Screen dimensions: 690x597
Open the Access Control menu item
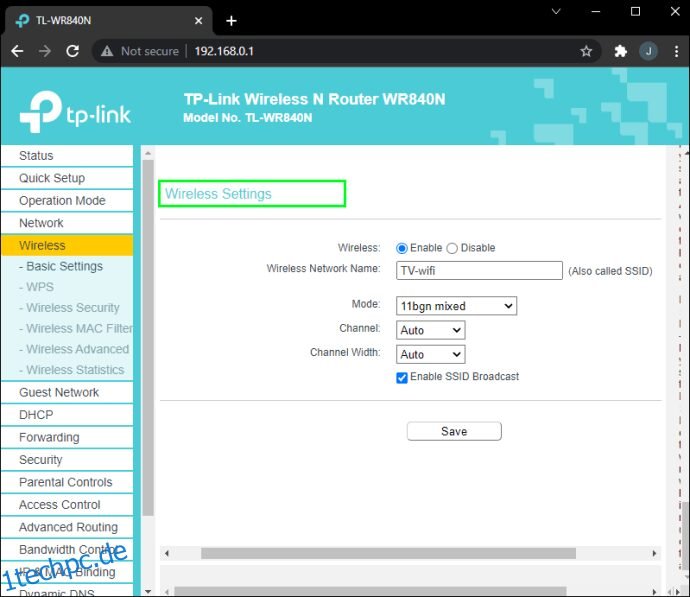[67, 505]
